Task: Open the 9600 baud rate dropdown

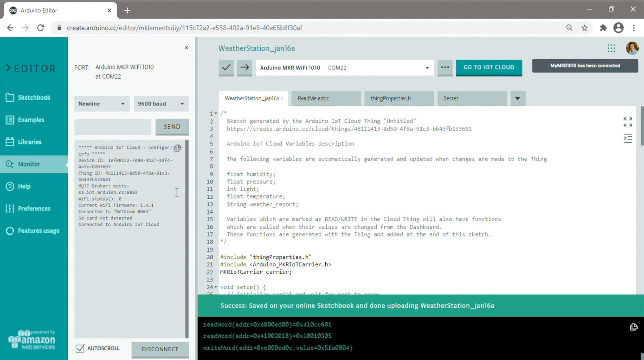Action: tap(161, 104)
